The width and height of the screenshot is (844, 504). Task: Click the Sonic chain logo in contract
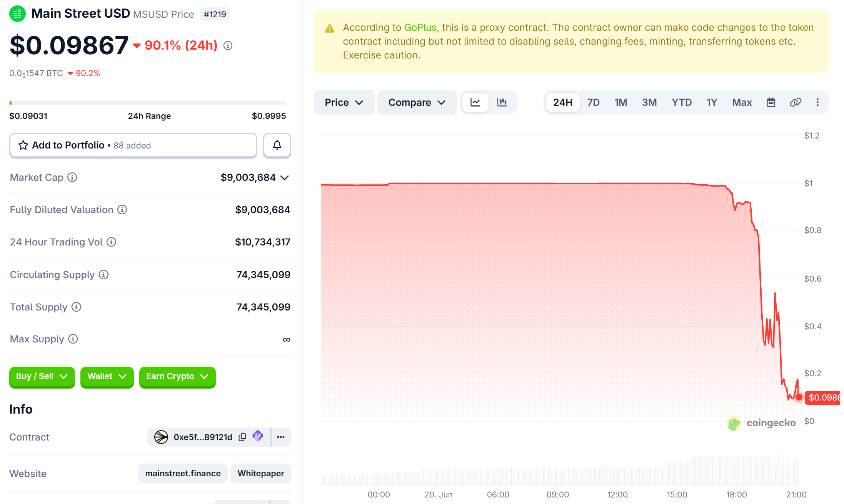(161, 437)
